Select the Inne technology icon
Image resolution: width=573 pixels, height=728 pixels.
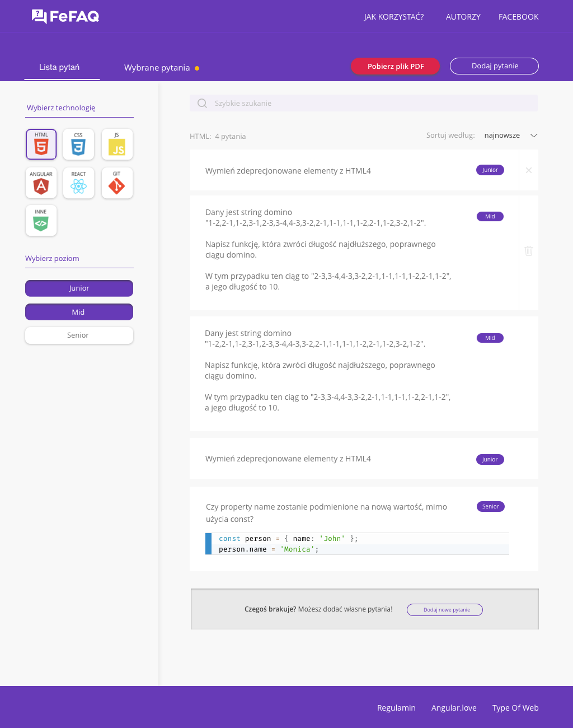coord(41,220)
